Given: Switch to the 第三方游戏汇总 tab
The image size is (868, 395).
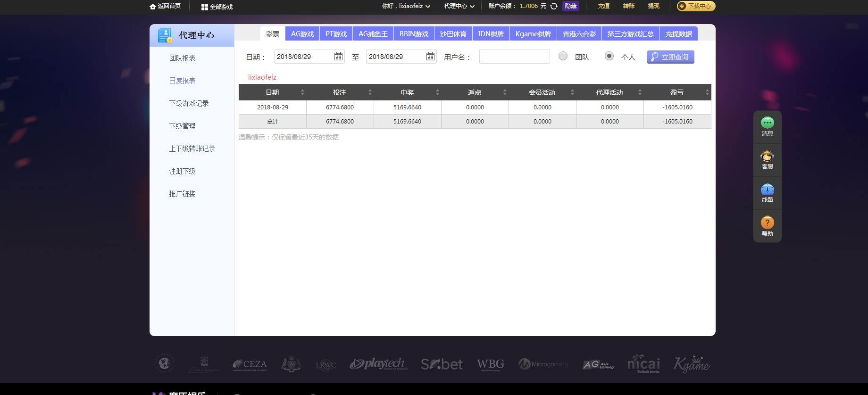Looking at the screenshot, I should (631, 34).
